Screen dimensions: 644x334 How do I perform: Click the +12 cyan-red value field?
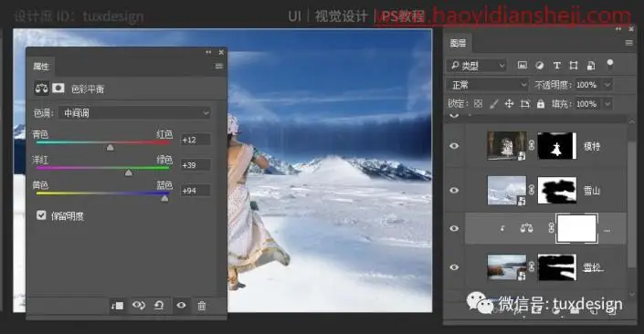tap(195, 140)
